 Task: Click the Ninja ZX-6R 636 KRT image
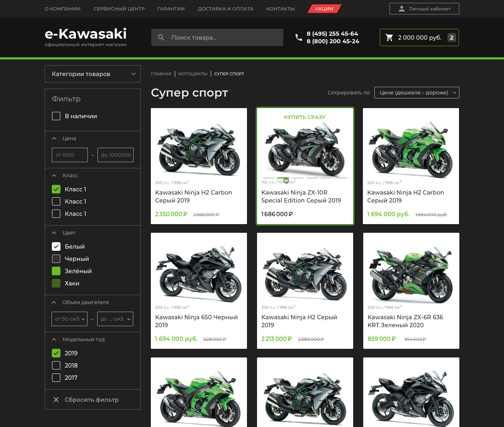(x=411, y=275)
